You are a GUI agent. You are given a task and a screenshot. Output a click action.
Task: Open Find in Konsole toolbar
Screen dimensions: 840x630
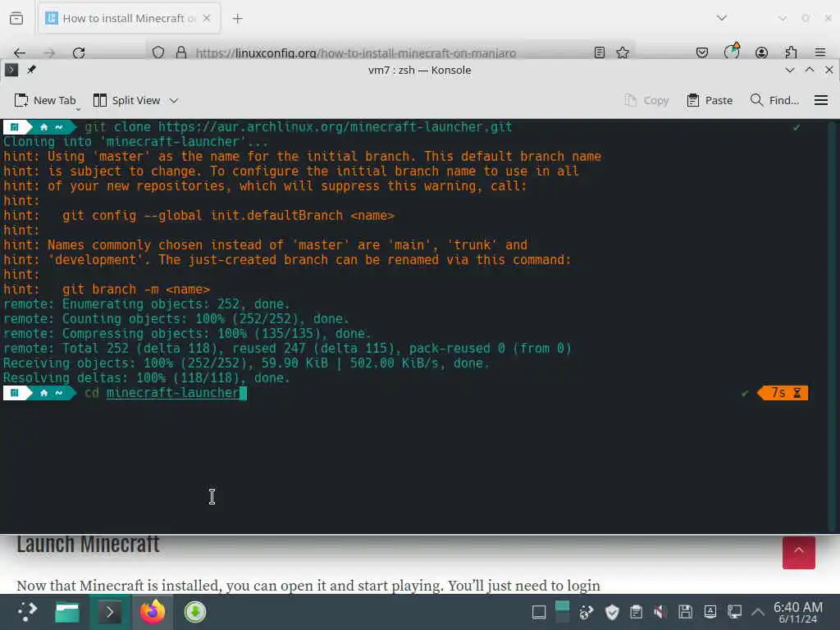coord(774,100)
